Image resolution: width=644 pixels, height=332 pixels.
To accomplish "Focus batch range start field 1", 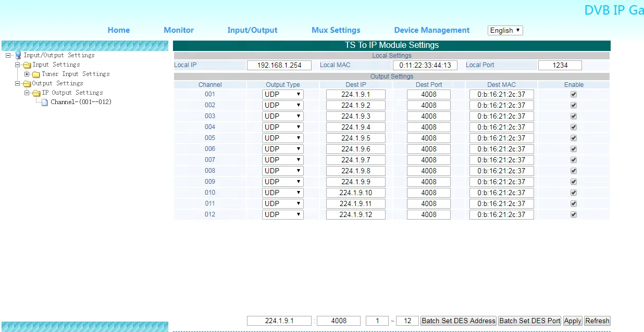I will tap(377, 321).
